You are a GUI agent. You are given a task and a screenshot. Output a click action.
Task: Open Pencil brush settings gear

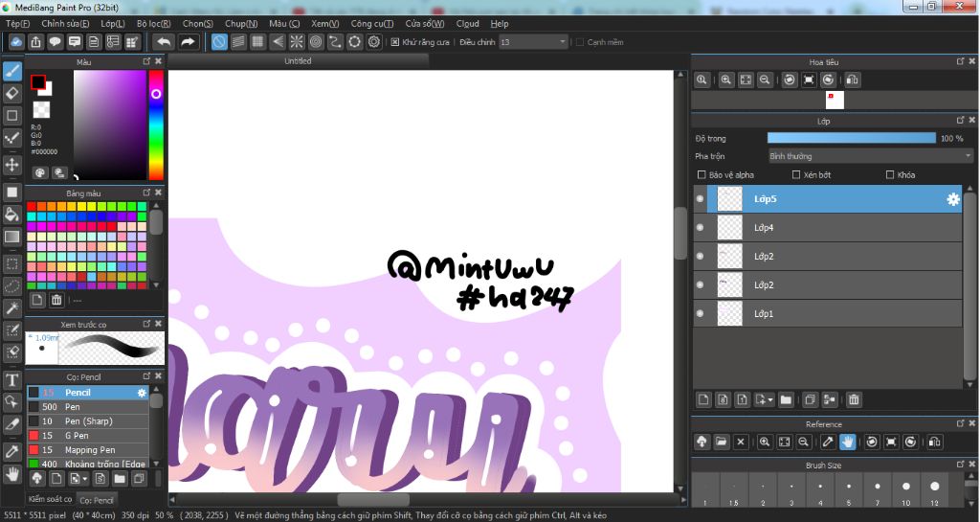142,393
